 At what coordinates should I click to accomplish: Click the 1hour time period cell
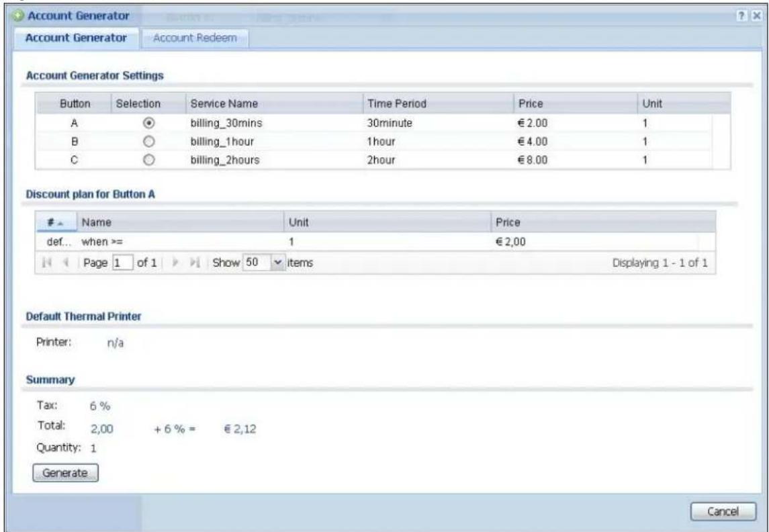[x=381, y=142]
